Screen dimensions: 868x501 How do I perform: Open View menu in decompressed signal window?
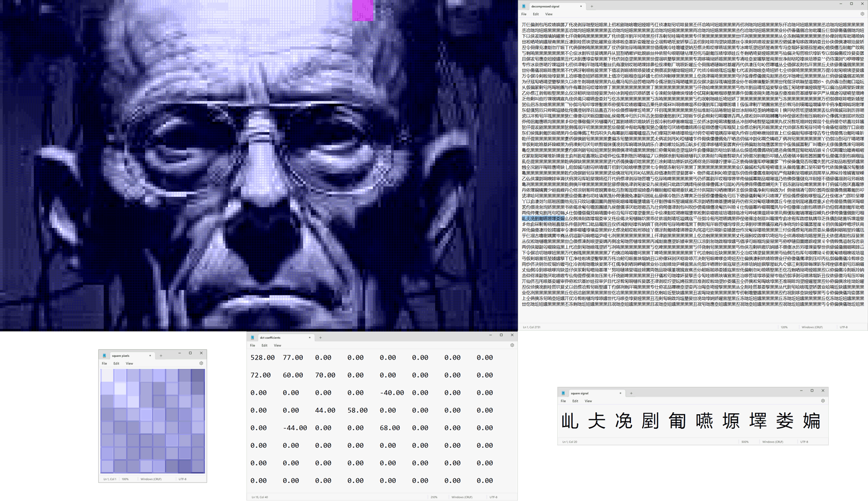click(549, 14)
